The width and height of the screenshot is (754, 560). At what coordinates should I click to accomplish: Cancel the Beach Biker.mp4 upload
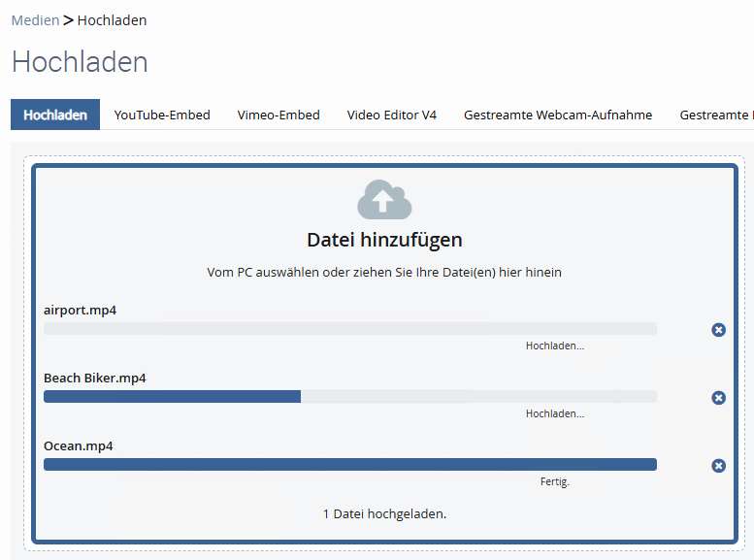pos(718,398)
